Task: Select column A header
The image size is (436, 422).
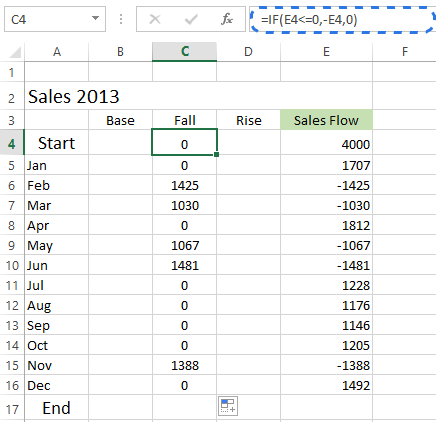Action: [x=57, y=52]
